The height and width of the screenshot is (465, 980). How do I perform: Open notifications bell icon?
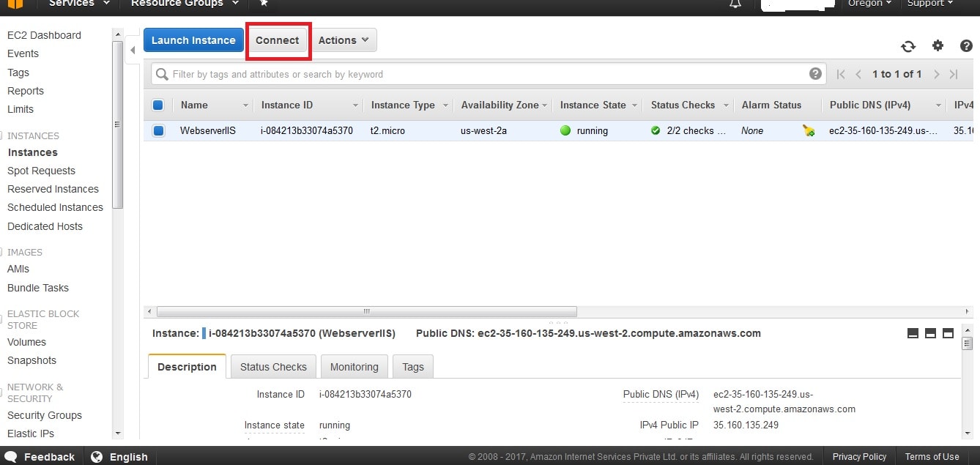[x=735, y=4]
